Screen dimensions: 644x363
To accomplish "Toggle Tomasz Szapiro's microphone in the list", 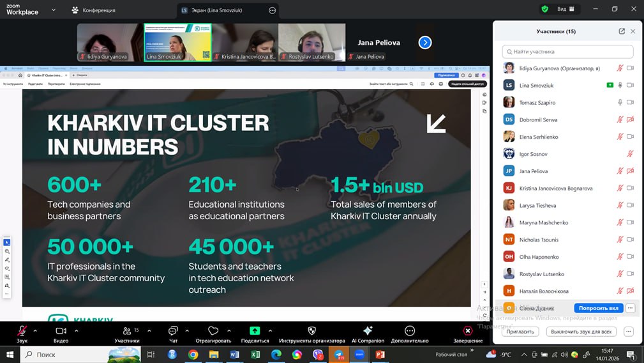I will (619, 102).
